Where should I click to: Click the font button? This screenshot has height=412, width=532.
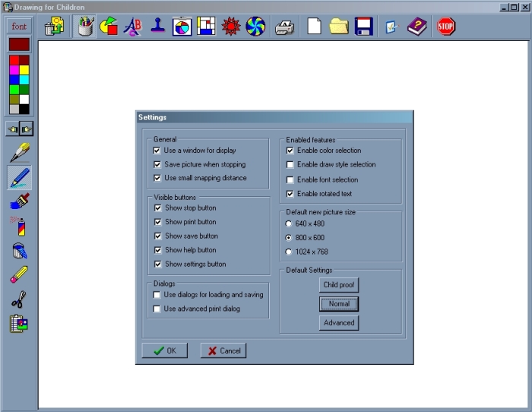click(x=19, y=27)
